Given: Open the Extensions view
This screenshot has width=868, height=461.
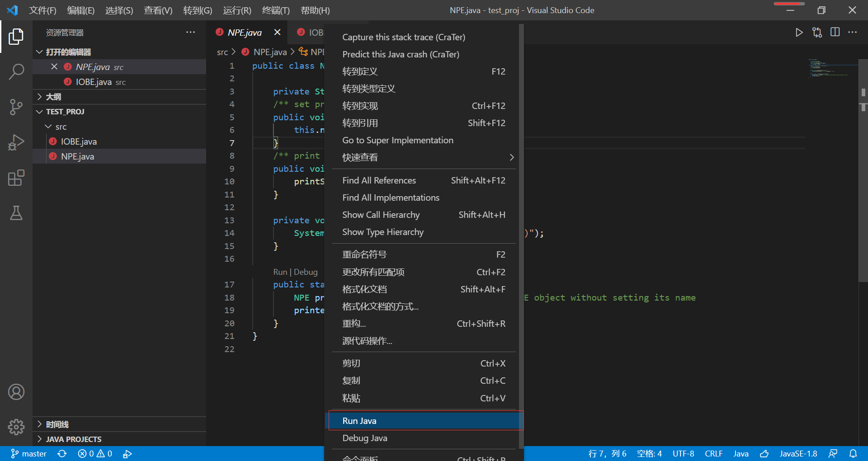Looking at the screenshot, I should 16,178.
